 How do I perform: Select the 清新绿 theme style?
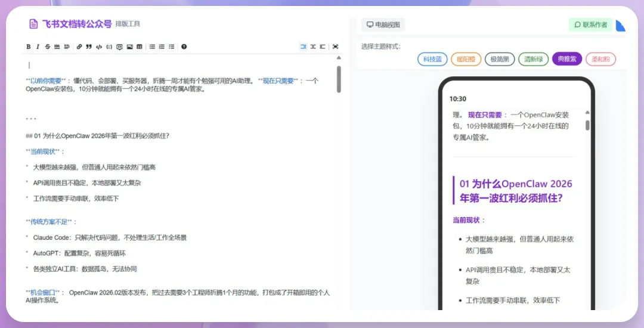click(x=533, y=59)
